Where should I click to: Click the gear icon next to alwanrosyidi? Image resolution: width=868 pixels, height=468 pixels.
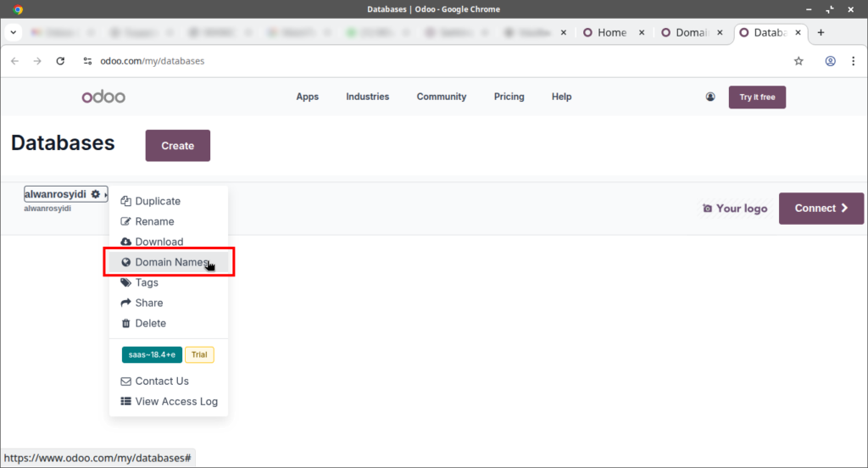coord(96,194)
